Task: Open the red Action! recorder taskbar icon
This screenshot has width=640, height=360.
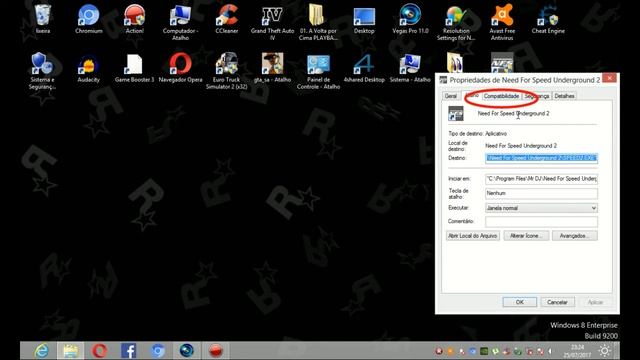Action: [x=216, y=351]
